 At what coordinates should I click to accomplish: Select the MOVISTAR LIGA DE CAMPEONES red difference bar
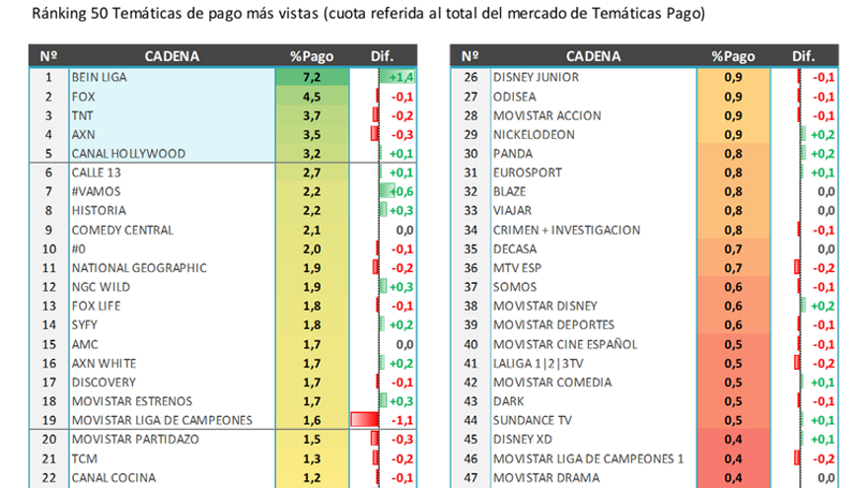click(x=365, y=420)
